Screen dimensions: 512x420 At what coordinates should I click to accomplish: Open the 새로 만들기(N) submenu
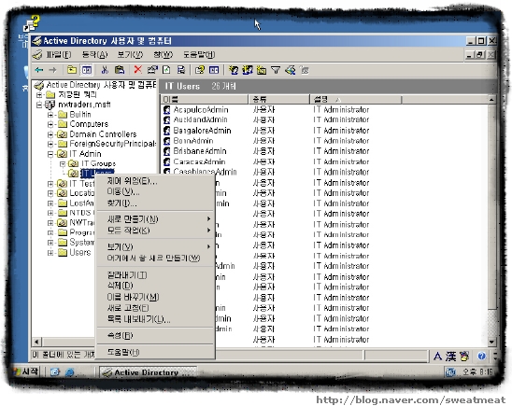tap(155, 219)
